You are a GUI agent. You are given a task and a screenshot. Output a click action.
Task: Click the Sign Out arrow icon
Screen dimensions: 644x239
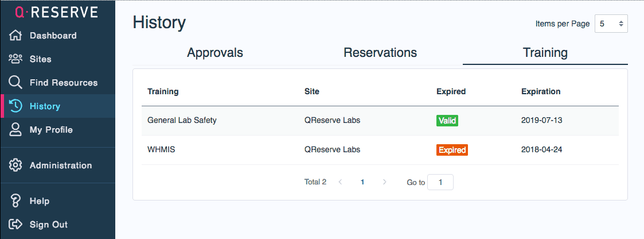pyautogui.click(x=15, y=225)
